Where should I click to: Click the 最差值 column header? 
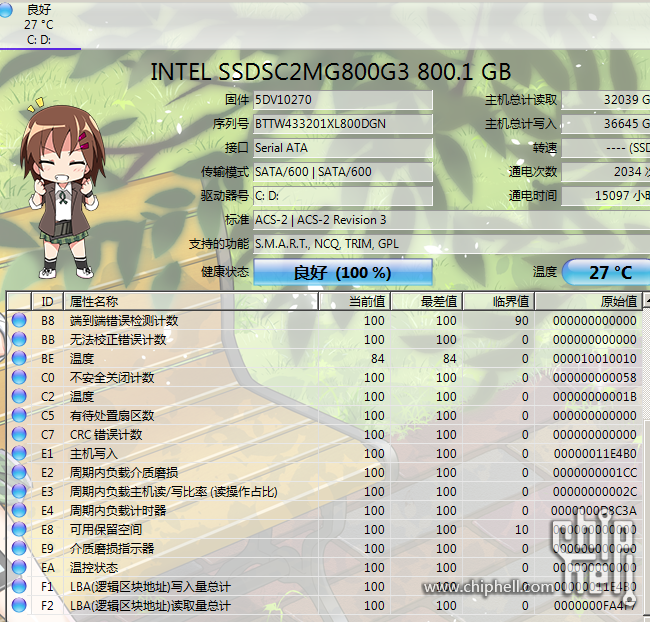point(427,301)
